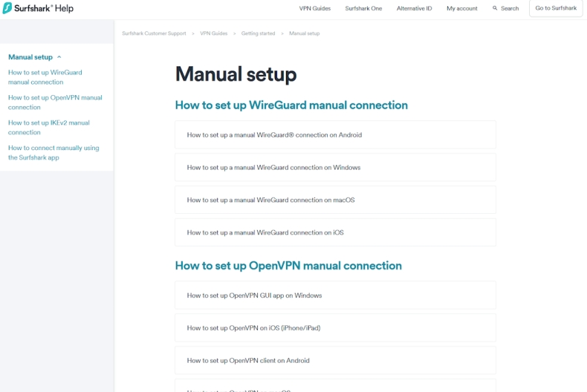This screenshot has height=392, width=587.
Task: Click the Surfshark Help logo
Action: 38,8
